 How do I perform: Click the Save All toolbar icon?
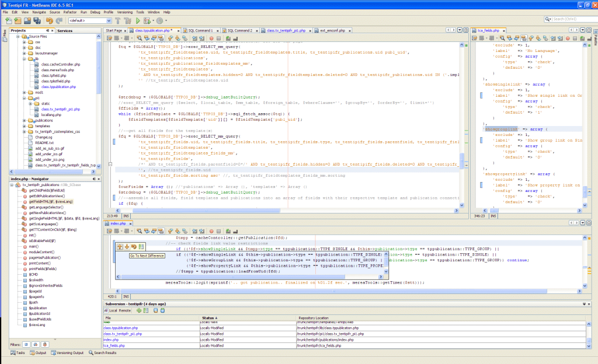[x=36, y=20]
